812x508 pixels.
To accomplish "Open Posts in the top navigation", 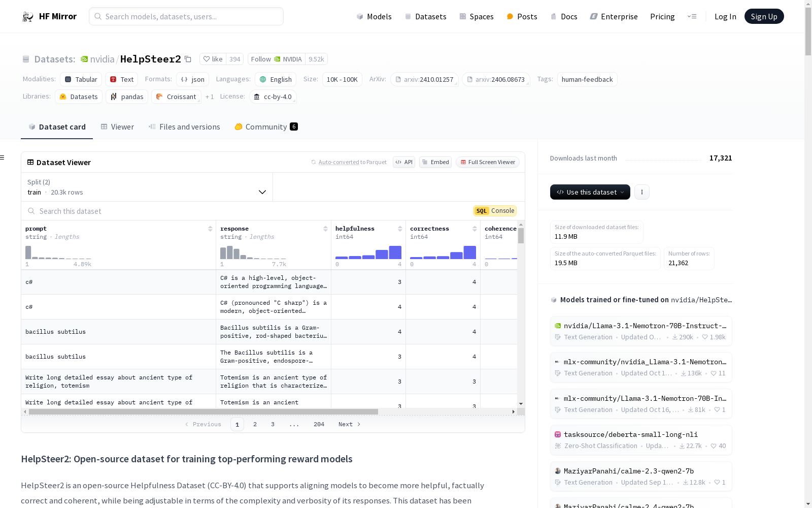I will click(522, 16).
